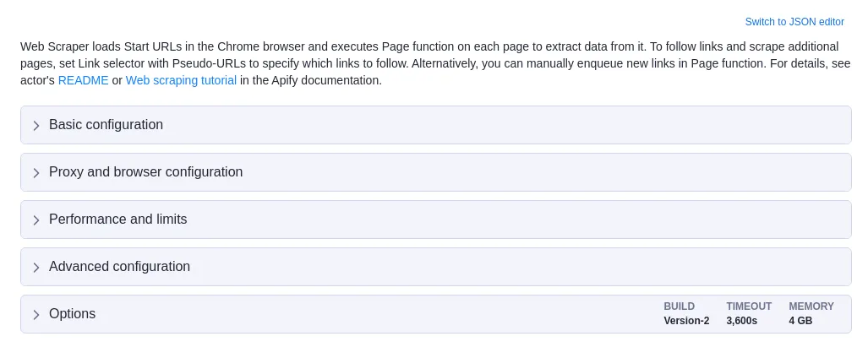868x347 pixels.
Task: Click the Performance and limits section title
Action: point(118,219)
